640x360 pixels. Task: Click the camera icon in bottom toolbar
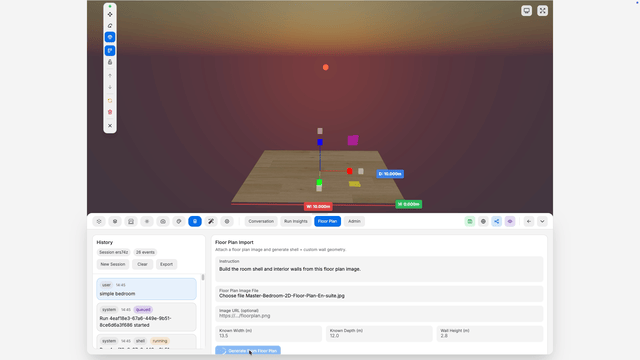pyautogui.click(x=163, y=221)
